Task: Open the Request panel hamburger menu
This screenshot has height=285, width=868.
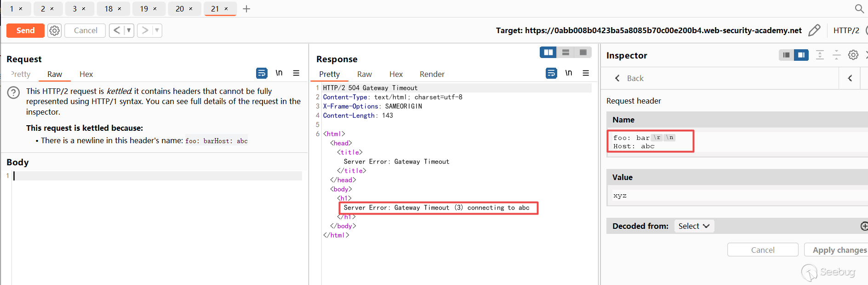Action: 296,73
